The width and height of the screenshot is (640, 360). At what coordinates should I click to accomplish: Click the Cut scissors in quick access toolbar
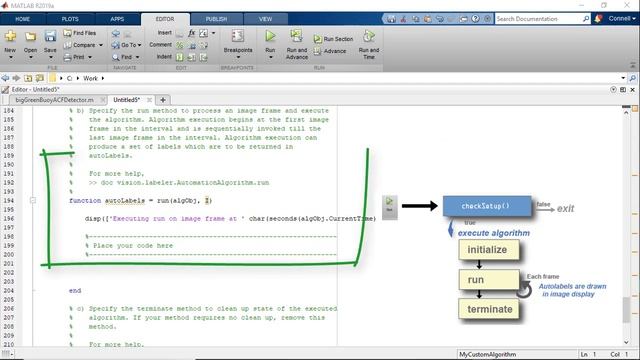pos(403,19)
